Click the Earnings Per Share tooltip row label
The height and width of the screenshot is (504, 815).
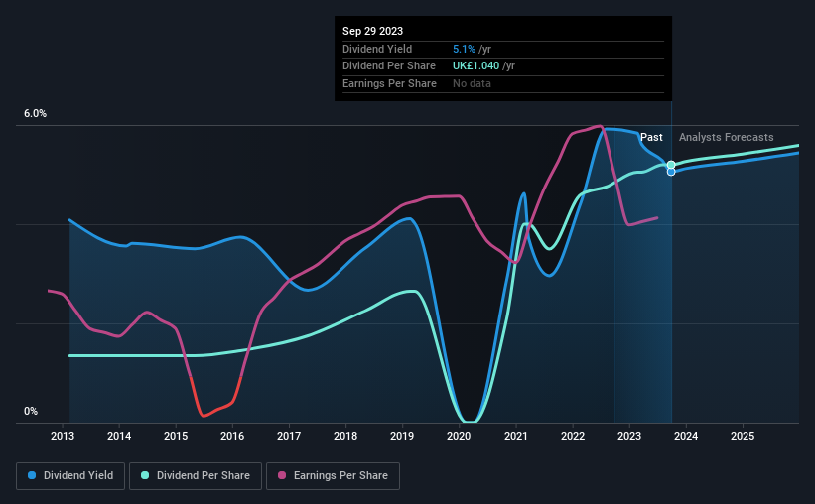click(x=389, y=83)
